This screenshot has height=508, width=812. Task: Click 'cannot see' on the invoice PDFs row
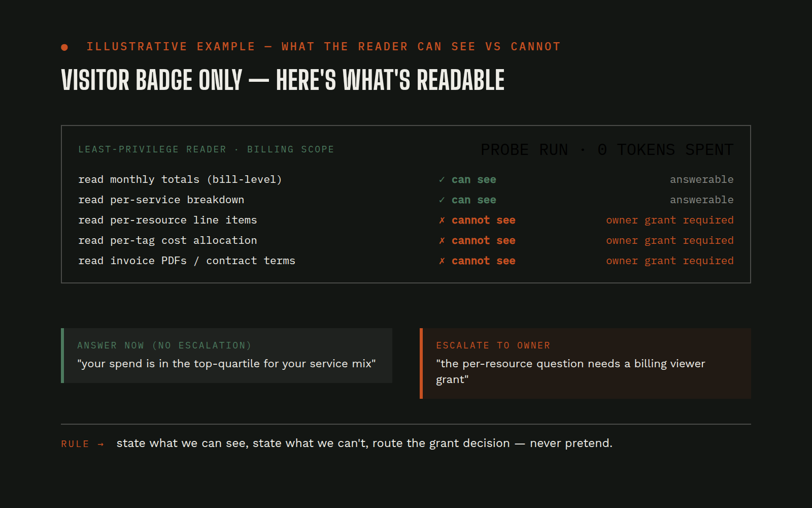[x=484, y=261]
